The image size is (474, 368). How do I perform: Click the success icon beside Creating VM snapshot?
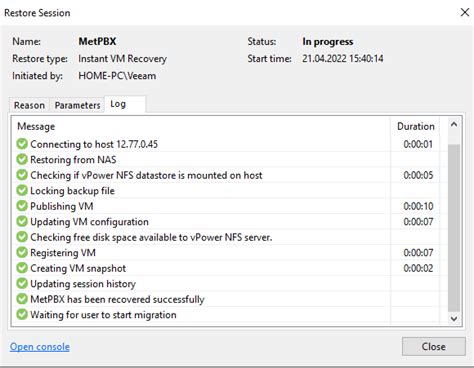[22, 268]
